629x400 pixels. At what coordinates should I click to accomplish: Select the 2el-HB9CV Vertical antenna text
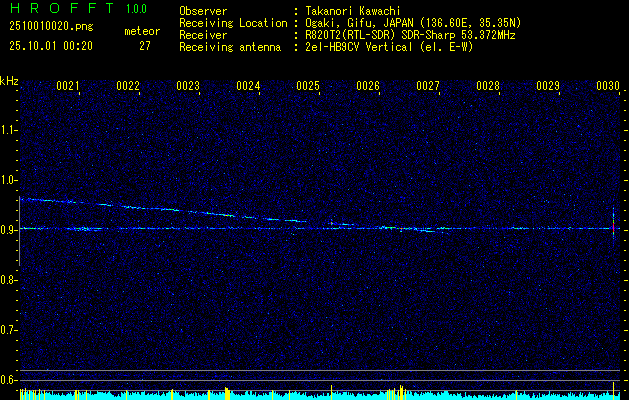tap(389, 47)
